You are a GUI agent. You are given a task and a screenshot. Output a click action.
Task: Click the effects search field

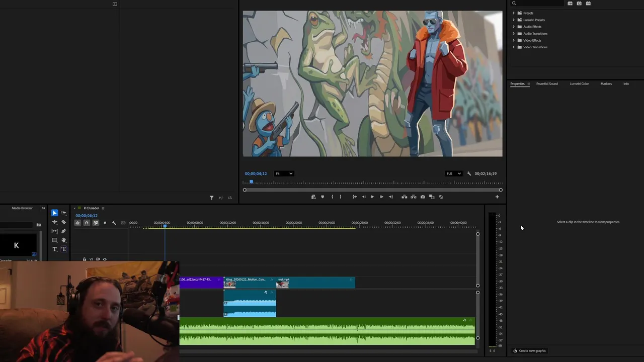click(537, 3)
